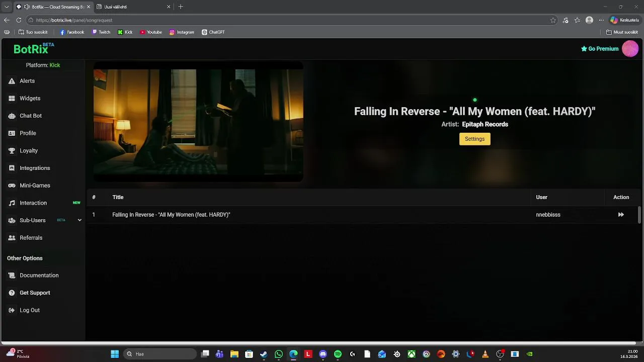Open the Twitch bookmark

click(101, 32)
